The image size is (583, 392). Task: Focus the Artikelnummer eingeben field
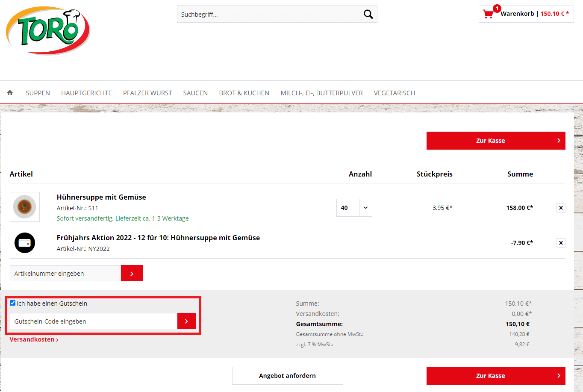(x=65, y=273)
